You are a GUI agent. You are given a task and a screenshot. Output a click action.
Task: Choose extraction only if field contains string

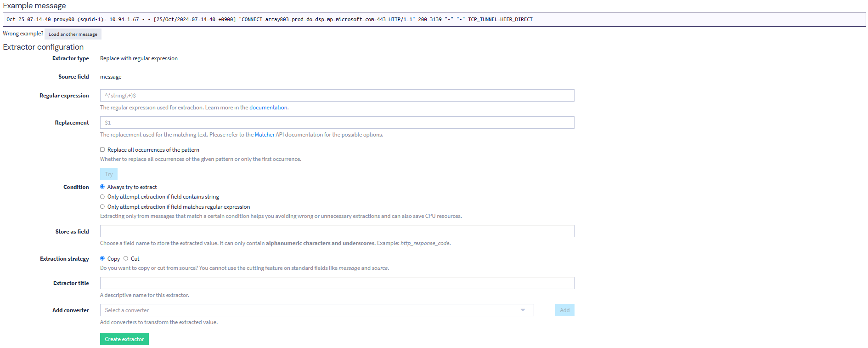point(102,197)
